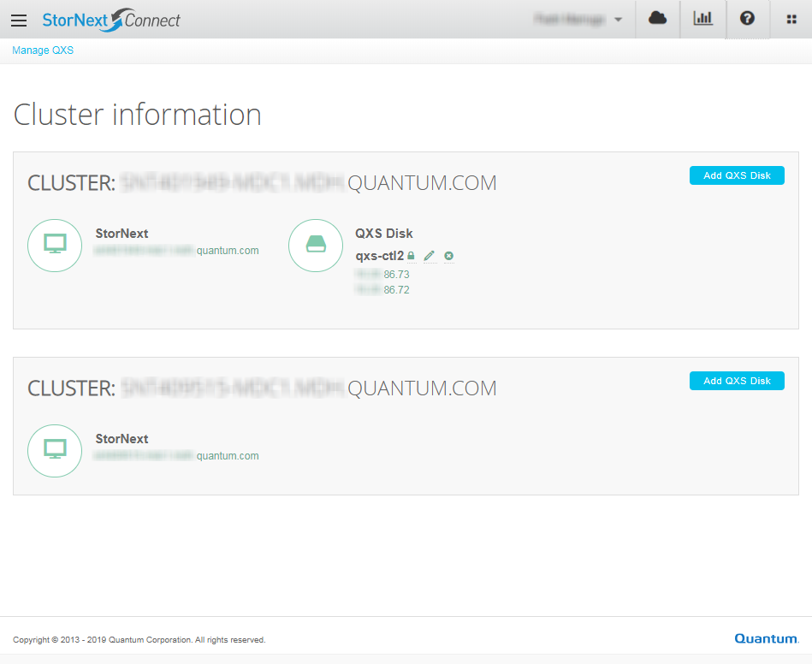Viewport: 812px width, 664px height.
Task: Open the help question mark icon
Action: pyautogui.click(x=747, y=19)
